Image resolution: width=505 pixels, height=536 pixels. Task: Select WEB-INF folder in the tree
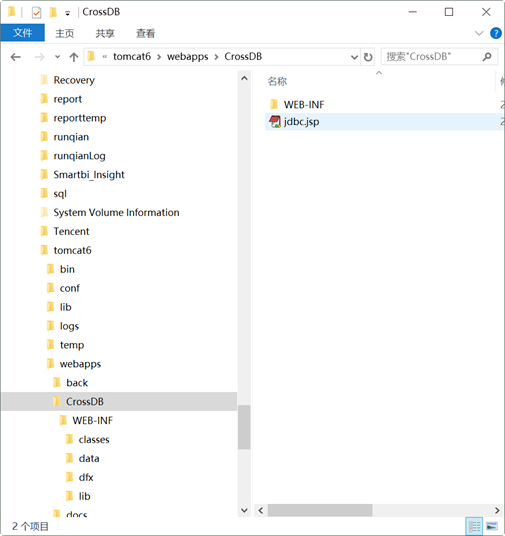coord(92,421)
